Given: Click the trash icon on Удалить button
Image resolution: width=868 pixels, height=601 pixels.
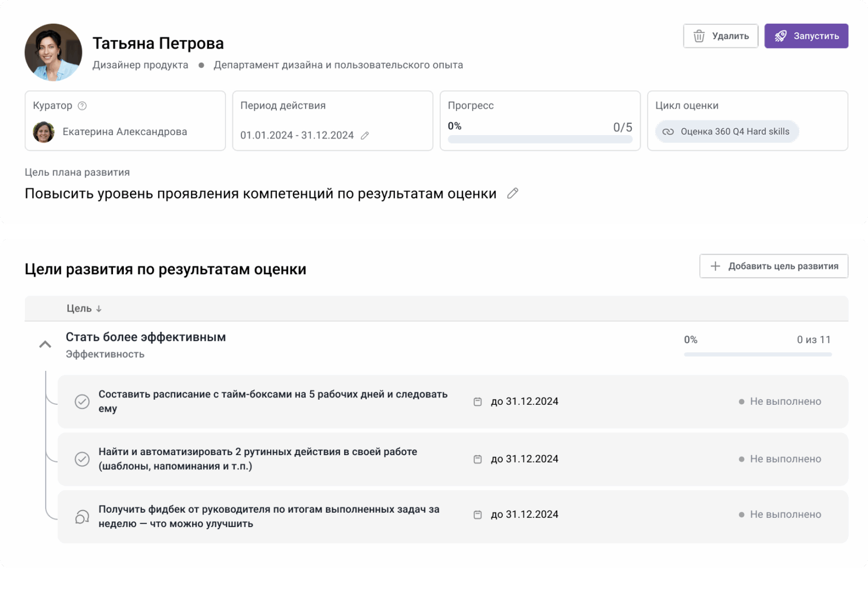Looking at the screenshot, I should point(698,36).
